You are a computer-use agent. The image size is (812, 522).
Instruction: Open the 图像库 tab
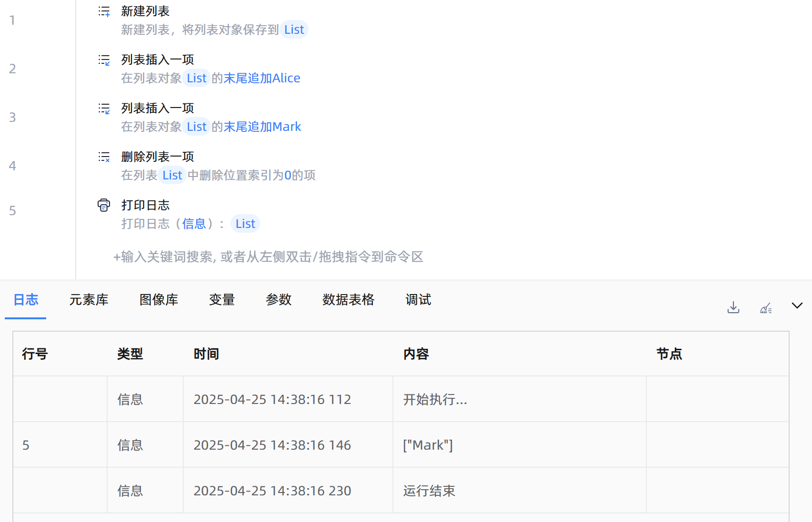pos(159,300)
